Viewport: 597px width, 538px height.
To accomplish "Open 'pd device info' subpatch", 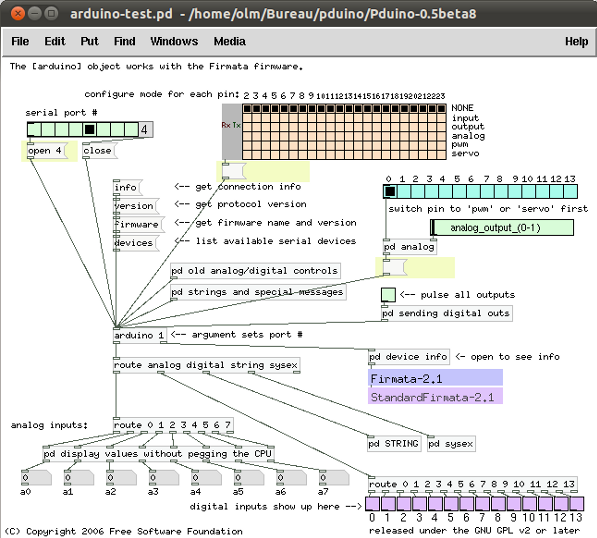I will [409, 357].
